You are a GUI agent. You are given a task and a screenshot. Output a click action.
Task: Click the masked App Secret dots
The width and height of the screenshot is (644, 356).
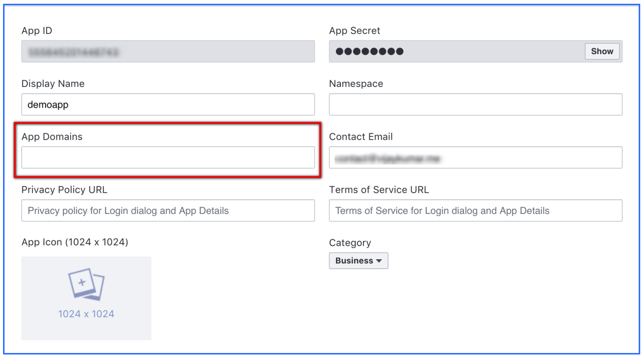(x=369, y=51)
